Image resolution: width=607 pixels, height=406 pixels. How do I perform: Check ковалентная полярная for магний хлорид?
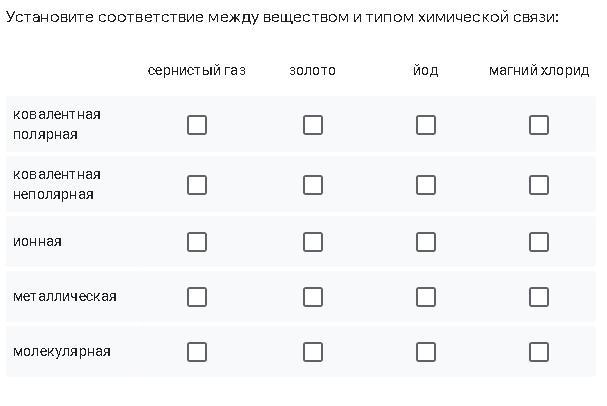(x=539, y=125)
